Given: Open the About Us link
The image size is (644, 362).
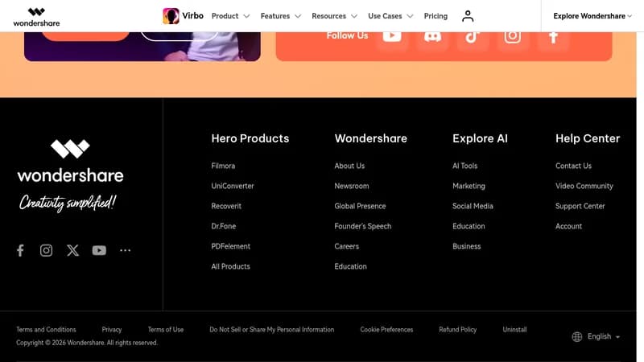Looking at the screenshot, I should point(349,166).
